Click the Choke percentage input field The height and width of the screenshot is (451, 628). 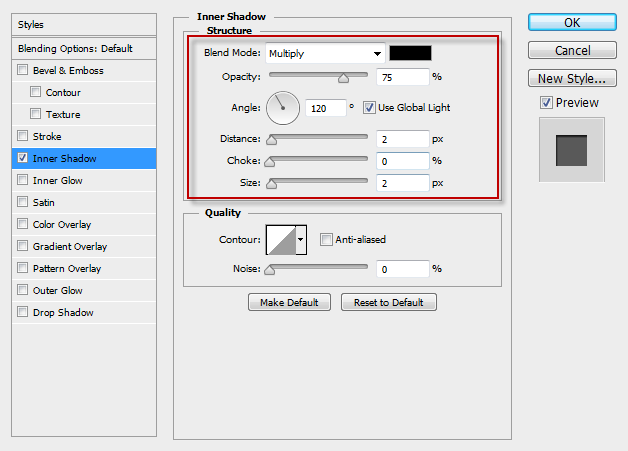tap(403, 161)
